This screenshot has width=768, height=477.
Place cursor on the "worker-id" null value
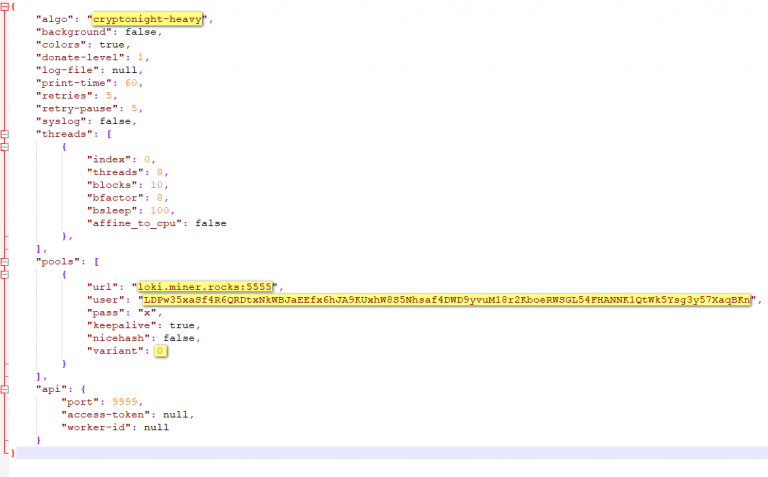[155, 427]
